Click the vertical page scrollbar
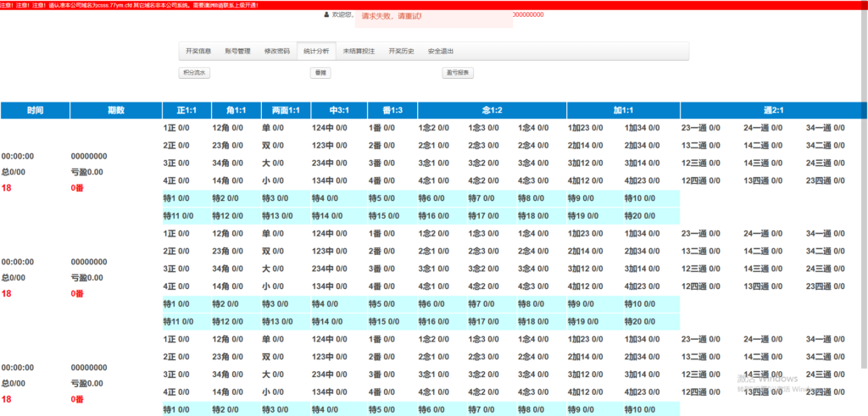The width and height of the screenshot is (868, 416). click(864, 188)
